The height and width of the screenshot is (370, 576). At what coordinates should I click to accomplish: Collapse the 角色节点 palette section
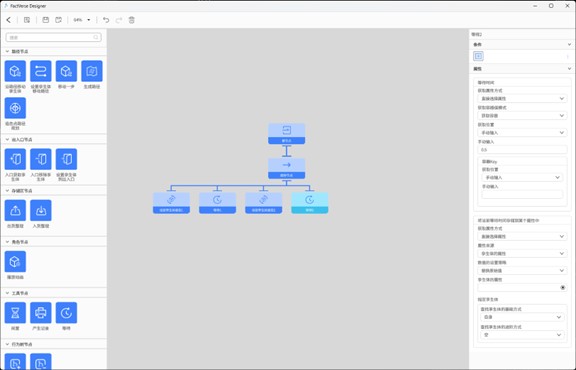coord(7,242)
